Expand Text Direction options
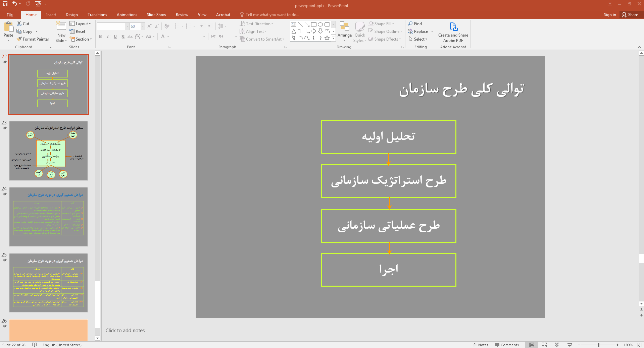 click(x=256, y=23)
